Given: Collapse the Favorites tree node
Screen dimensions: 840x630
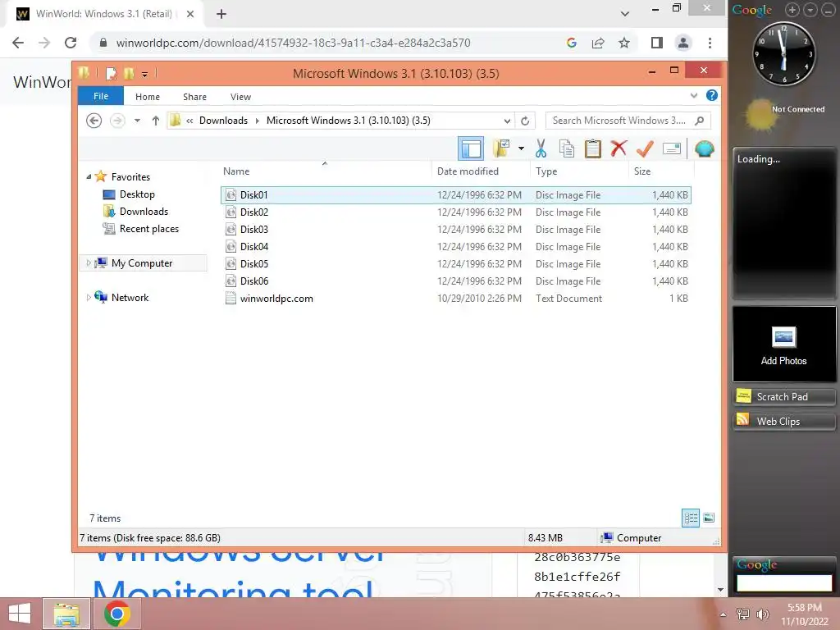Looking at the screenshot, I should [x=89, y=176].
